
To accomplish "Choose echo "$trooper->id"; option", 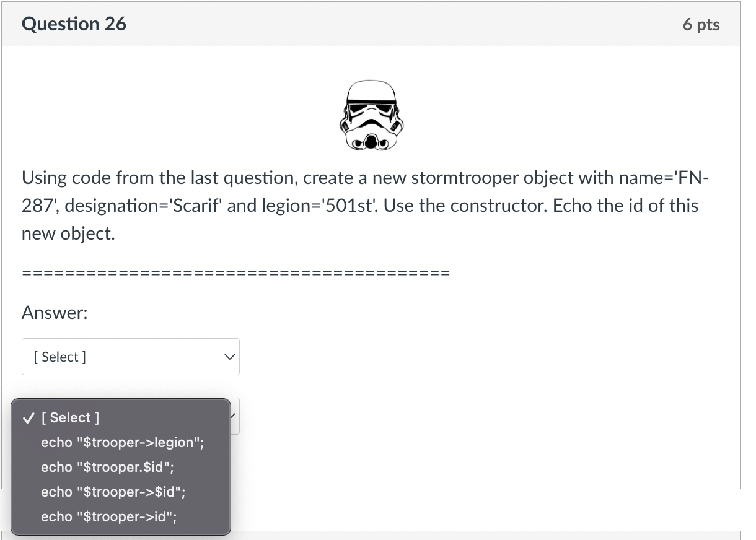I will point(121,516).
